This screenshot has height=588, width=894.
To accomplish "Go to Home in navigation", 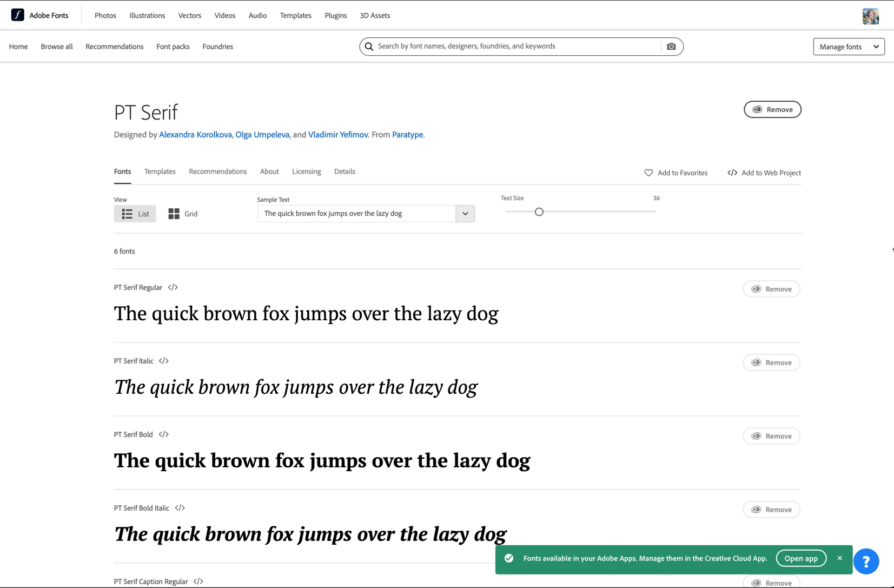I will [18, 47].
